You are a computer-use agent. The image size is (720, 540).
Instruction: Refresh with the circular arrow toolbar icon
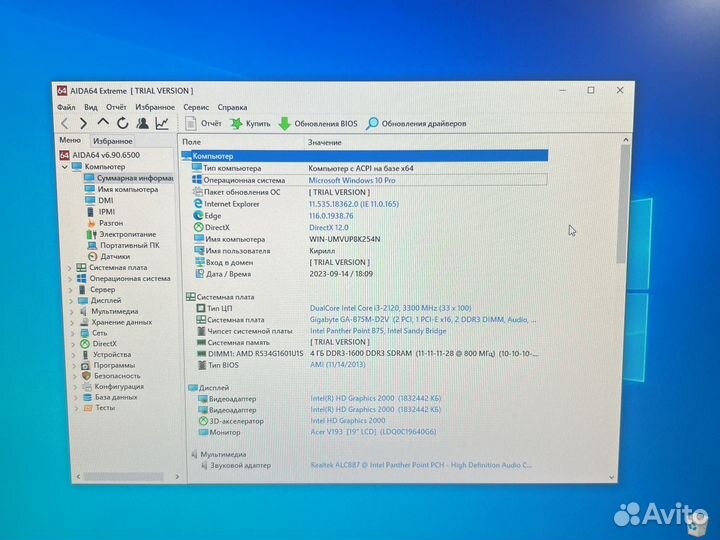pos(122,123)
